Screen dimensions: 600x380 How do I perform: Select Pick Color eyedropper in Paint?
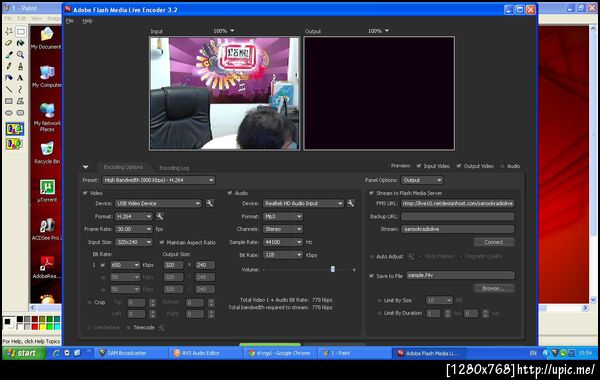pyautogui.click(x=9, y=55)
